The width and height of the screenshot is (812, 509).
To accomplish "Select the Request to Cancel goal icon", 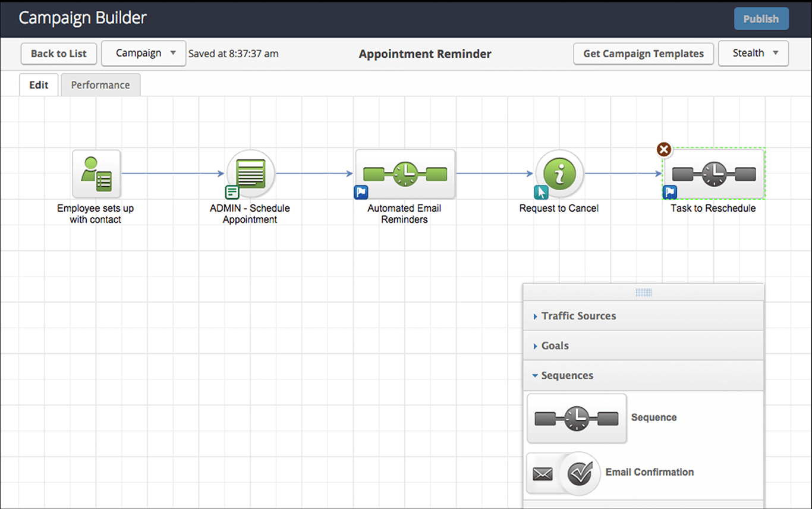I will click(559, 174).
